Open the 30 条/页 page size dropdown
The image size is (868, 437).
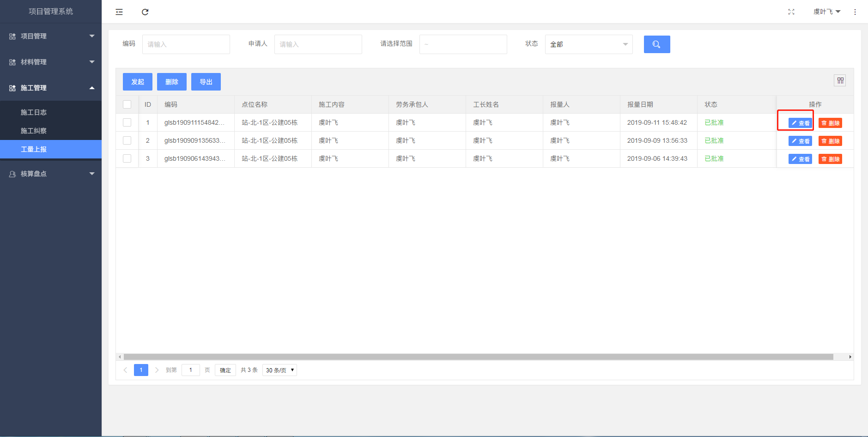(x=279, y=370)
